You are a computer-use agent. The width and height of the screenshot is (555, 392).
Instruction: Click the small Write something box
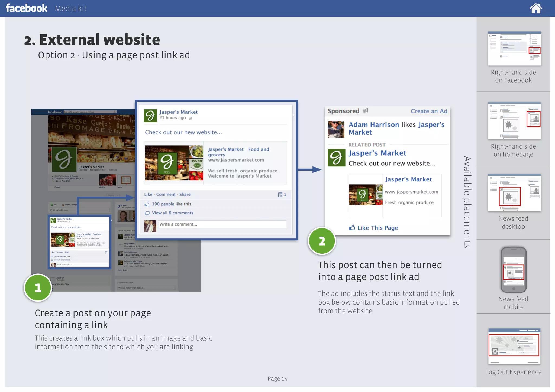click(x=79, y=210)
